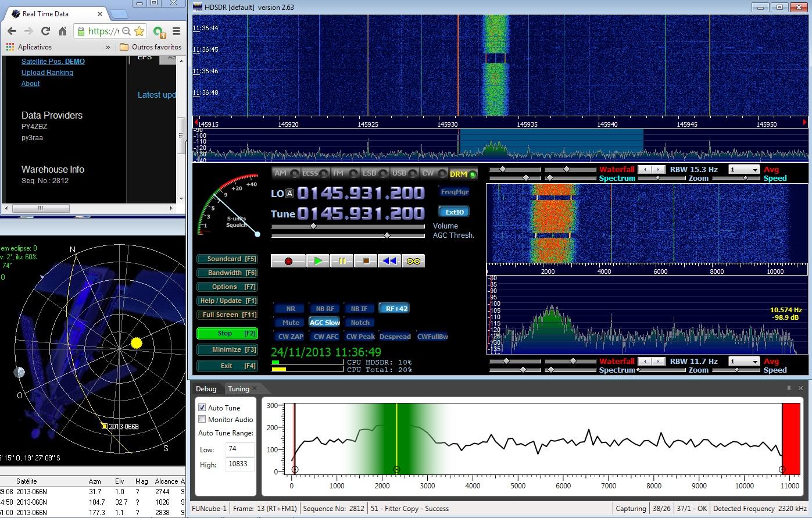Select LSB demodulation mode
This screenshot has width=812, height=518.
point(375,173)
